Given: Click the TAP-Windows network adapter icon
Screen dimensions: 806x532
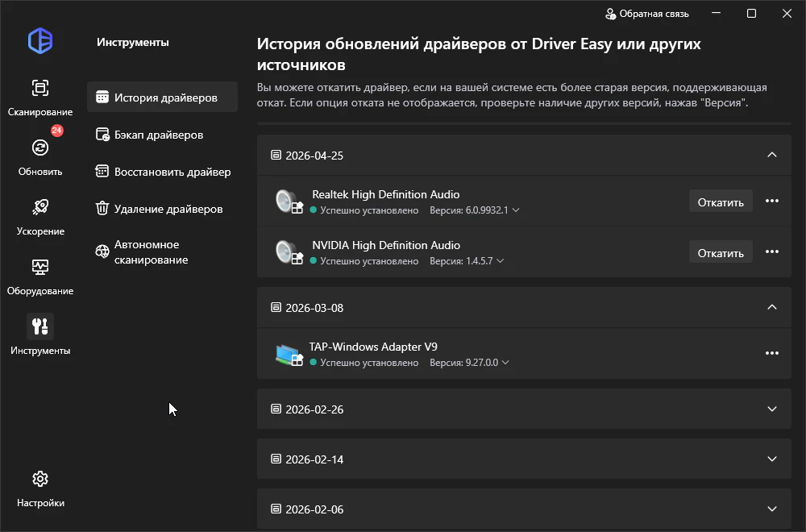Looking at the screenshot, I should [x=289, y=355].
